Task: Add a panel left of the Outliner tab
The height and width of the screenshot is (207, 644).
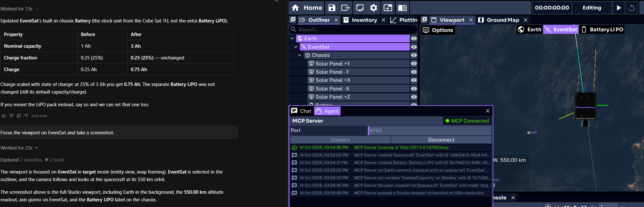Action: (293, 20)
